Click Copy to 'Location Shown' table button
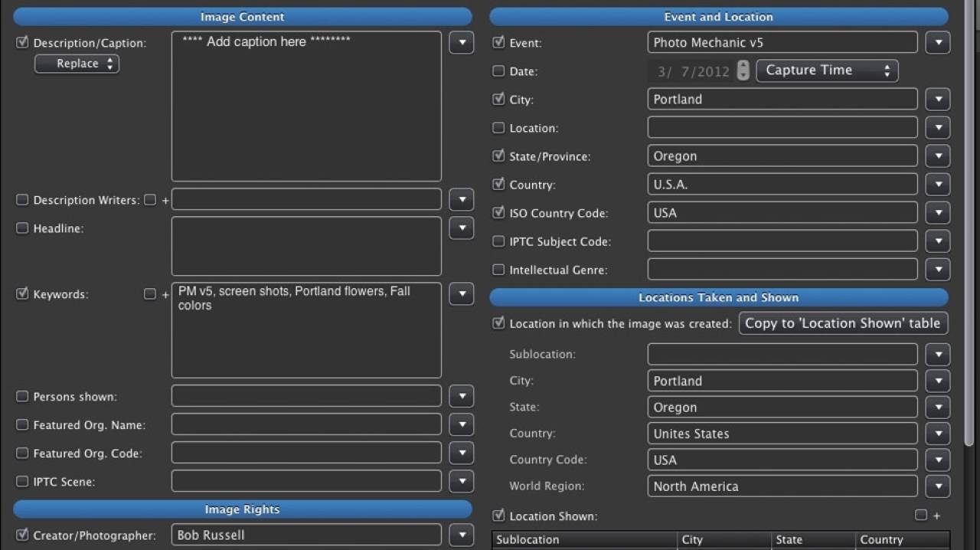This screenshot has width=980, height=550. point(842,323)
